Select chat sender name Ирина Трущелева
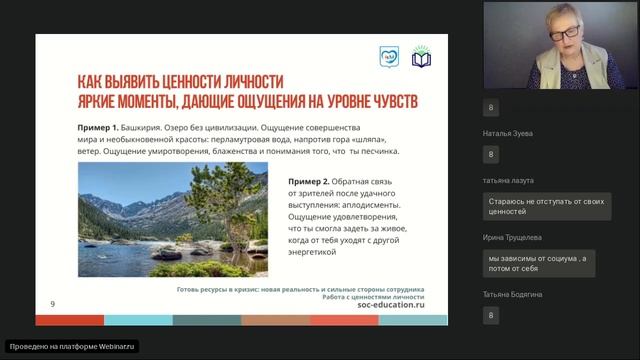Image resolution: width=640 pixels, height=360 pixels. [x=512, y=238]
